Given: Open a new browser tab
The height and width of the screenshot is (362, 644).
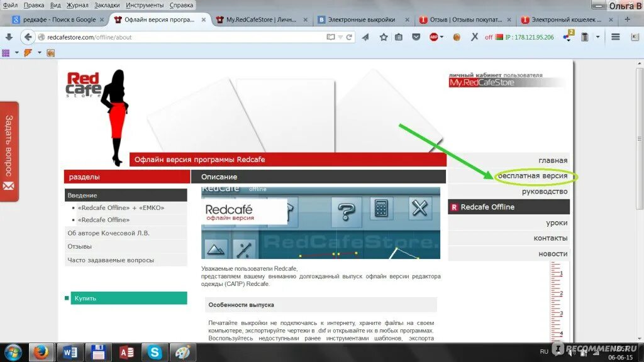Looking at the screenshot, I should [627, 19].
